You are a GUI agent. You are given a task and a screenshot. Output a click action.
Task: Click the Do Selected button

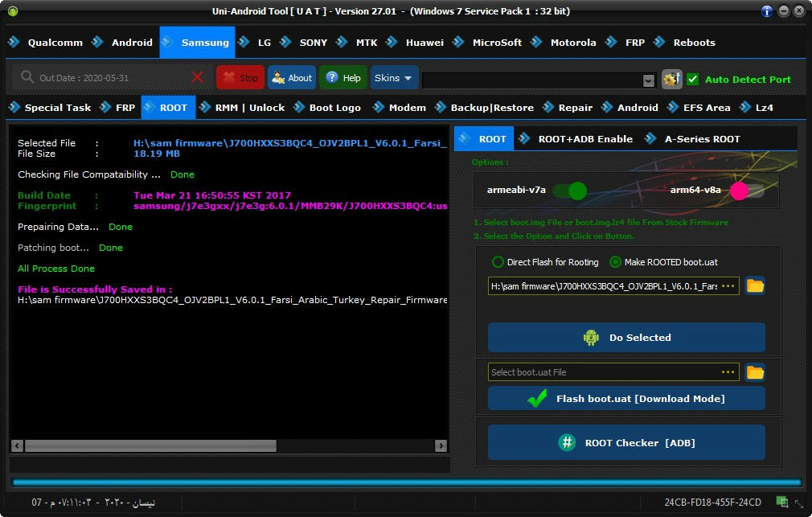coord(626,338)
